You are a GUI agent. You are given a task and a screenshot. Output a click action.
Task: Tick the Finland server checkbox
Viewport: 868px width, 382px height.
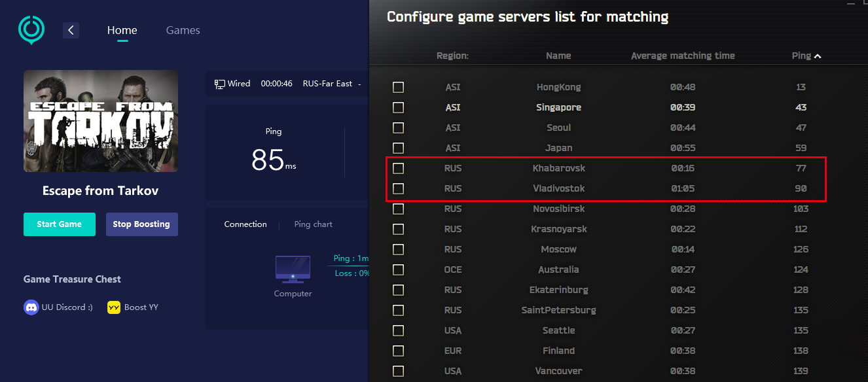(x=398, y=351)
